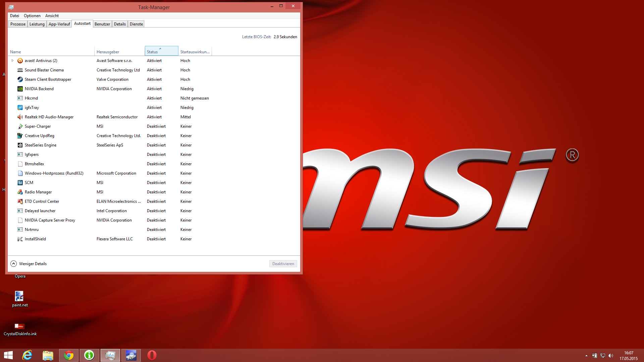Switch to the Dienste tab
The width and height of the screenshot is (644, 362).
click(x=136, y=24)
